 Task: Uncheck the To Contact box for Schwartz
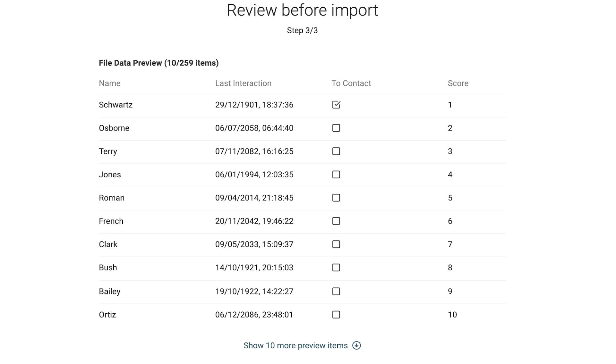click(336, 105)
